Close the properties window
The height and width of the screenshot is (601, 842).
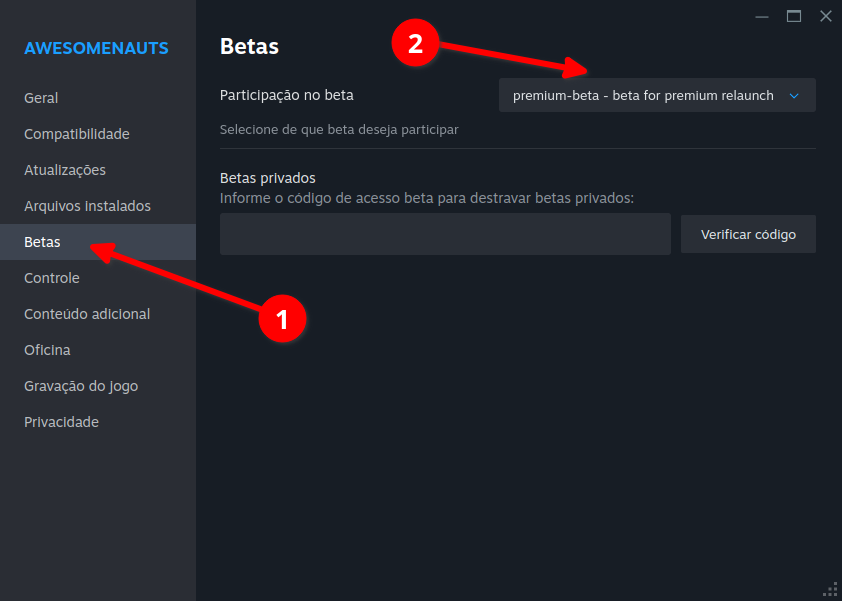click(826, 16)
